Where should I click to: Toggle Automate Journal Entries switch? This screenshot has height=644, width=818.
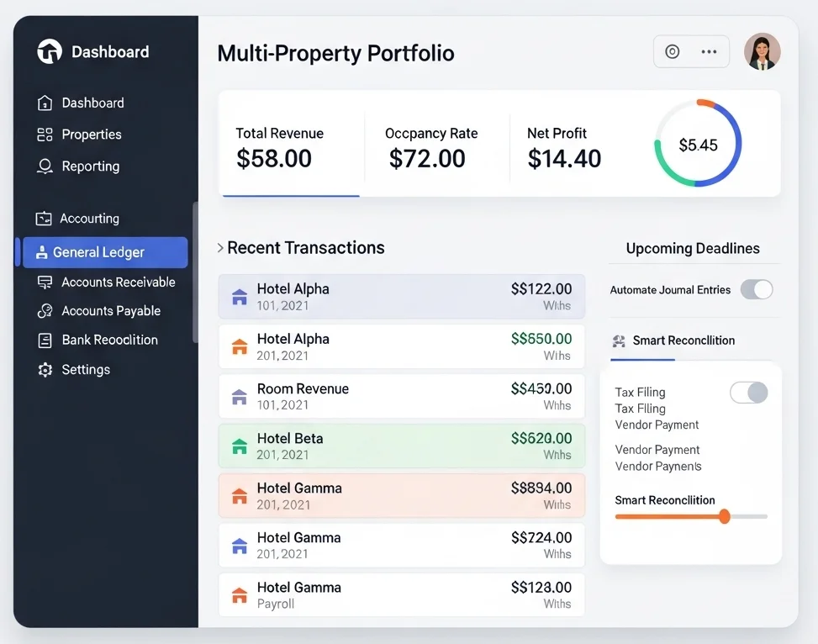757,289
